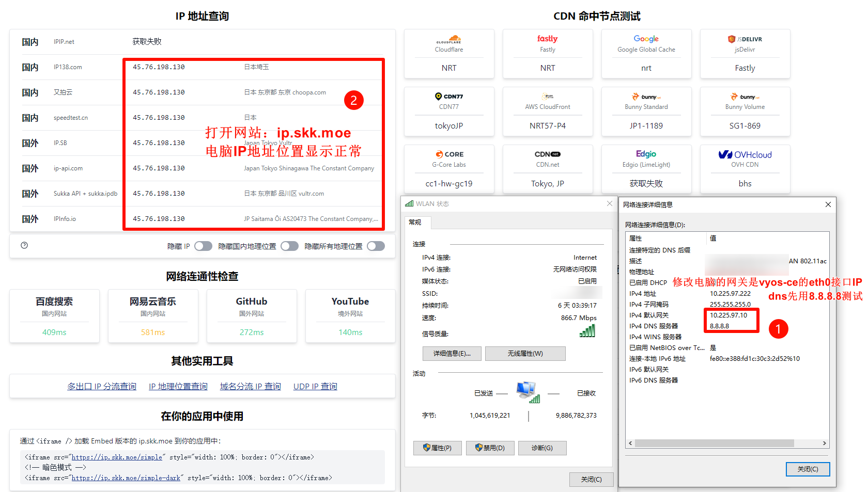This screenshot has height=492, width=868.
Task: Click the details list horizontal scrollbar
Action: (714, 443)
